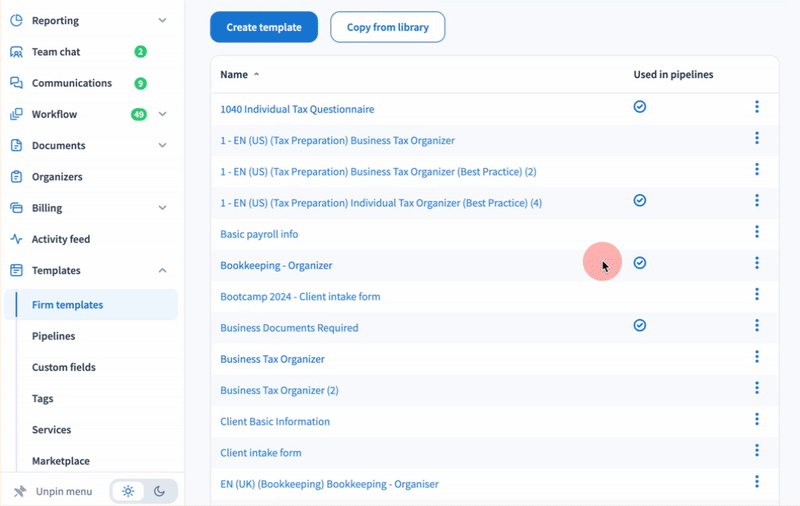The height and width of the screenshot is (506, 800).
Task: Click the pipeline checkmark for Bookkeeping - Organizer
Action: 640,263
